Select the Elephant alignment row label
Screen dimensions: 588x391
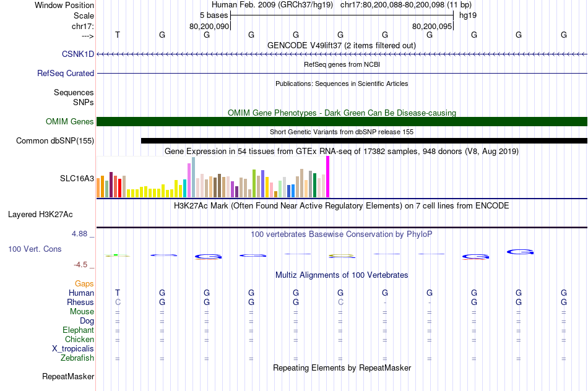pyautogui.click(x=78, y=330)
